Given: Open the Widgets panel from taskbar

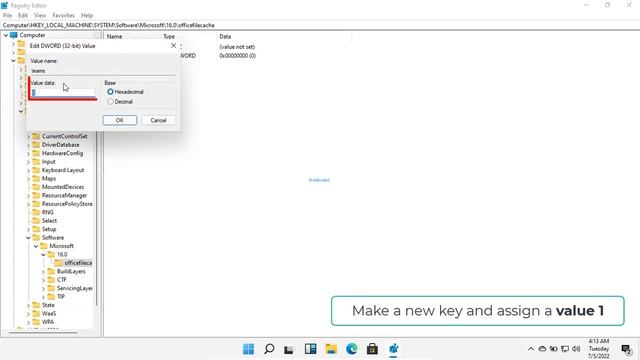Looking at the screenshot, I should [x=310, y=349].
